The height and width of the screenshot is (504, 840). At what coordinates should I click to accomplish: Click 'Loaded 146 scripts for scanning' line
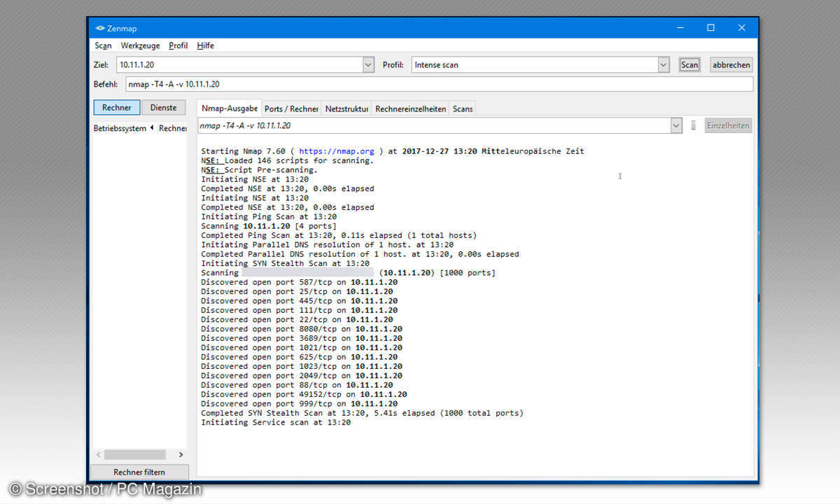coord(288,160)
